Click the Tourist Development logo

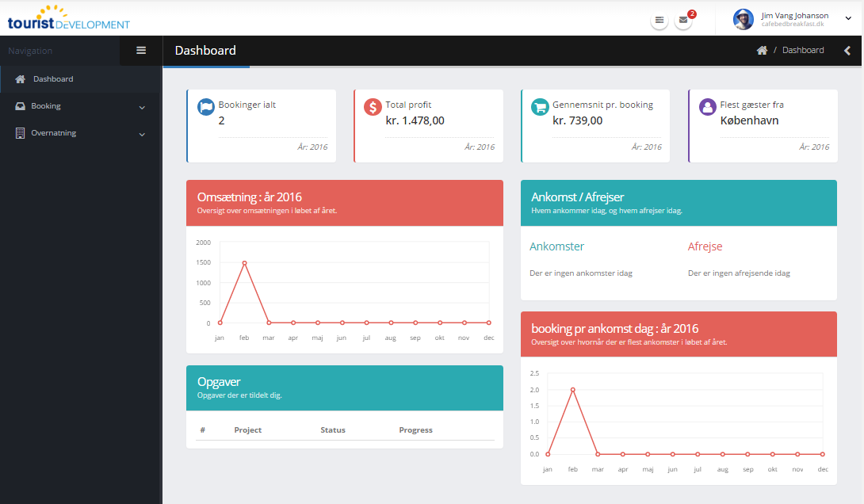click(x=68, y=17)
